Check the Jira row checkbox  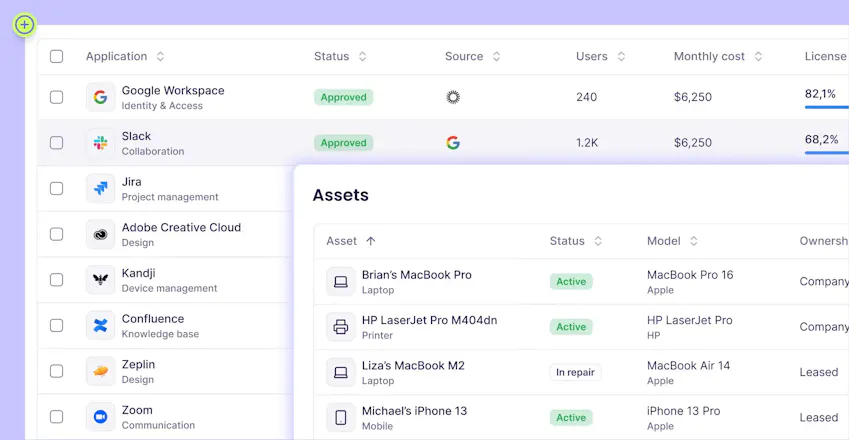(56, 188)
